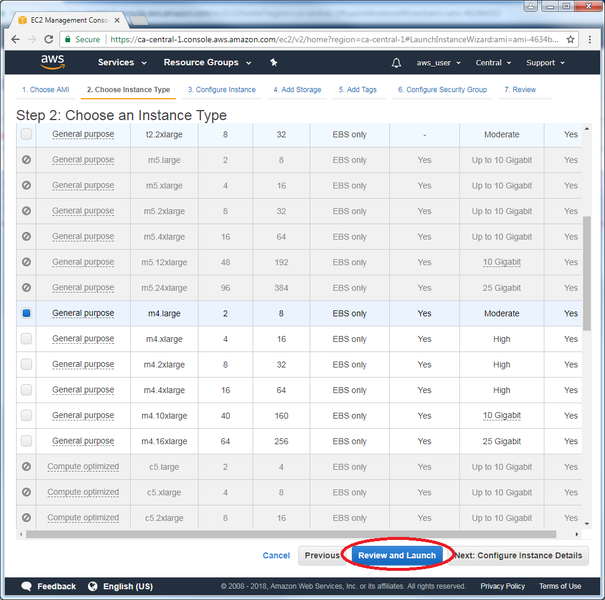Image resolution: width=605 pixels, height=600 pixels.
Task: Click General purpose link in m4.large row
Action: pyautogui.click(x=83, y=313)
